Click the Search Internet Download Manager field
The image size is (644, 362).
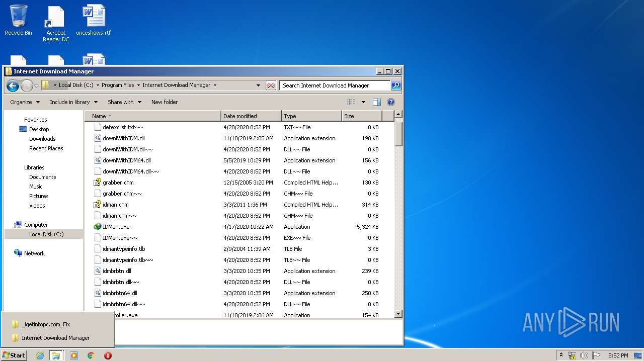tap(335, 85)
